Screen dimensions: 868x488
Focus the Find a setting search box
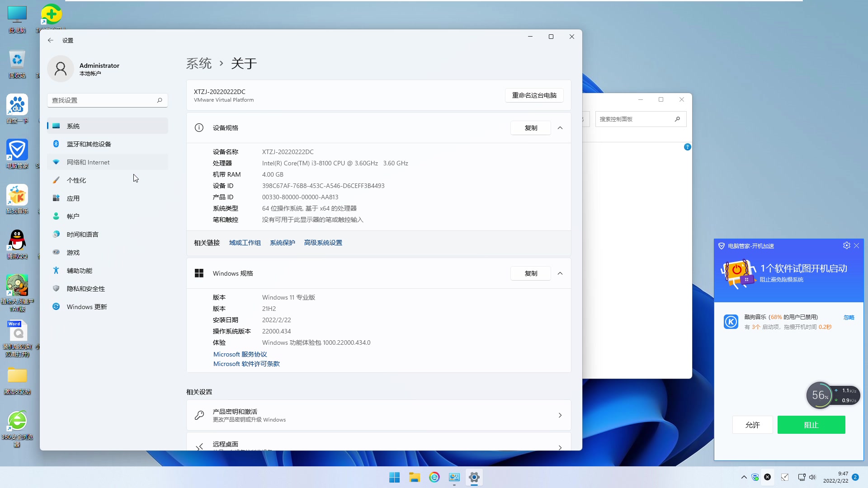pyautogui.click(x=108, y=100)
